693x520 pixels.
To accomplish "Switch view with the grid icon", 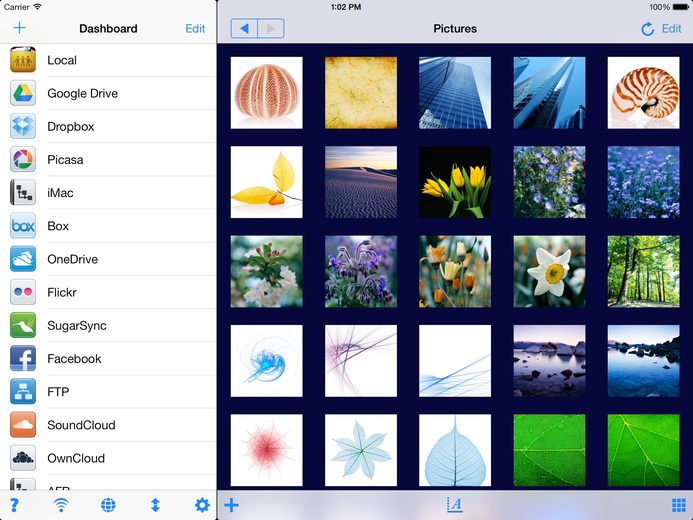I will tap(679, 505).
